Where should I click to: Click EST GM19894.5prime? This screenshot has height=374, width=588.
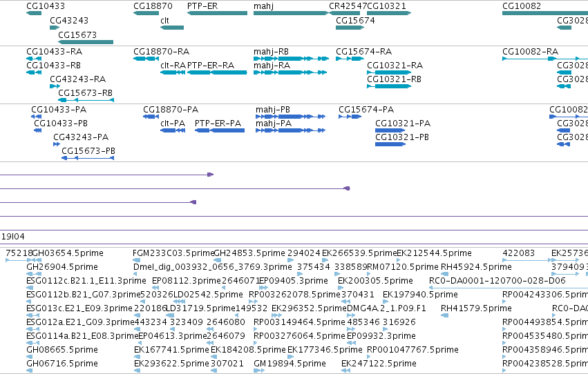[290, 364]
